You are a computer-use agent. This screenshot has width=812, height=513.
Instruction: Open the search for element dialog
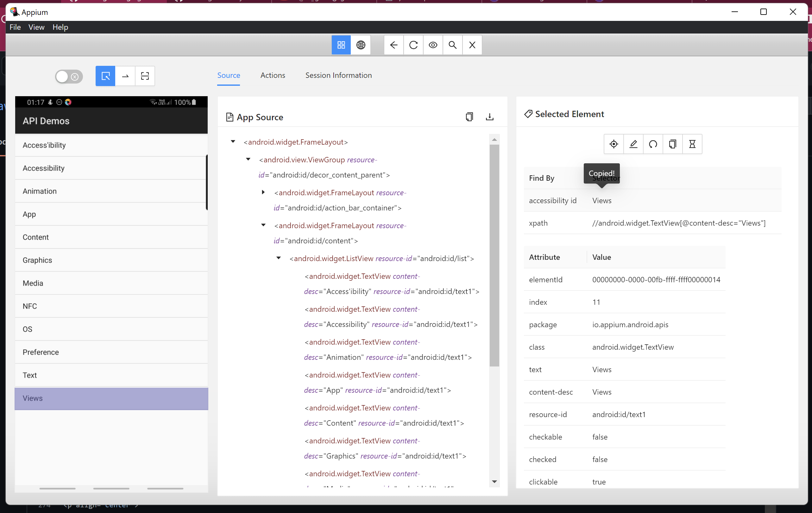[x=452, y=45]
